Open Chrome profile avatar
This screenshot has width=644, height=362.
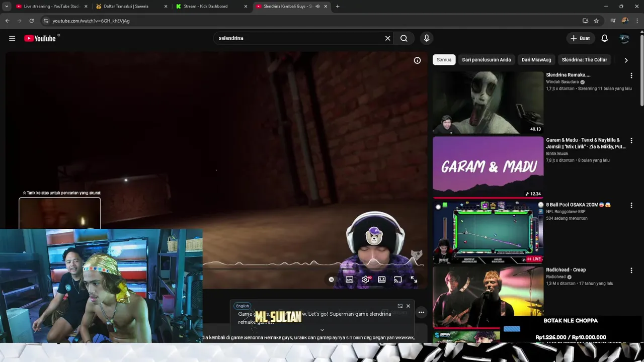(625, 21)
